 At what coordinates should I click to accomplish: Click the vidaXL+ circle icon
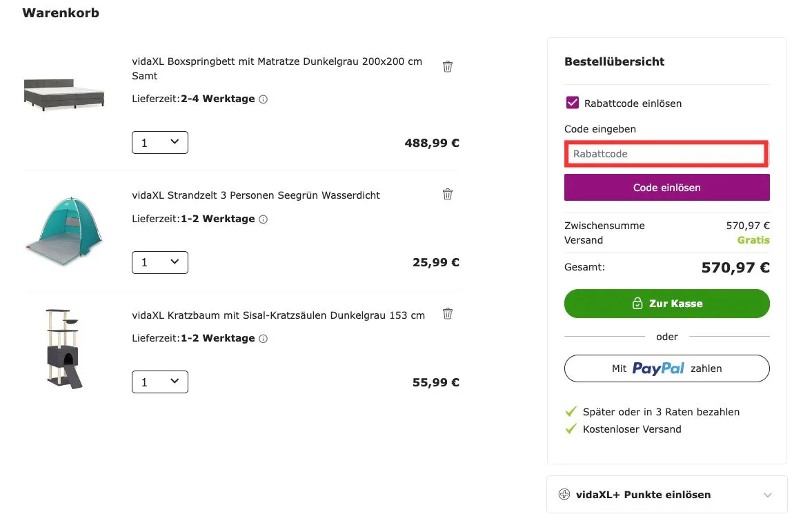pyautogui.click(x=565, y=494)
